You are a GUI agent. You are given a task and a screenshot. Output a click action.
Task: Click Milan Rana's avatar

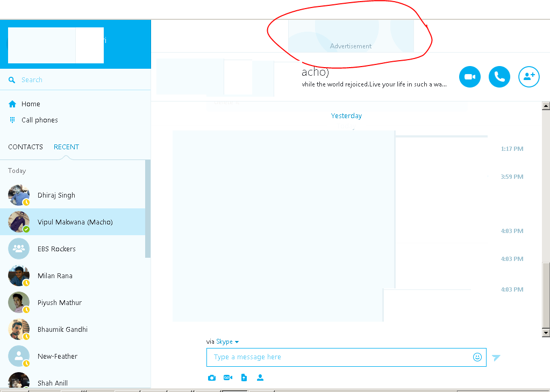19,275
